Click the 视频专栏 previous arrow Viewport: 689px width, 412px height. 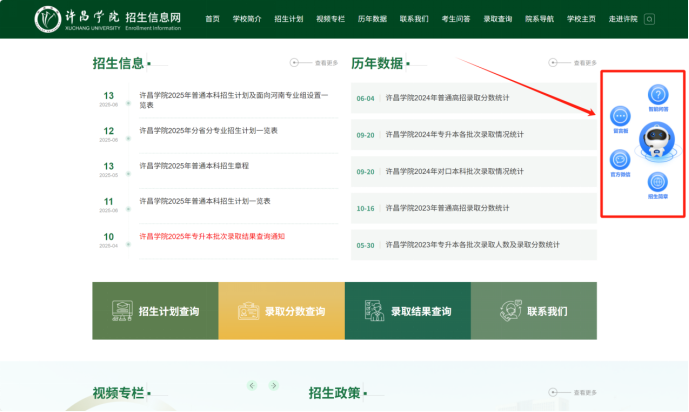click(x=252, y=385)
